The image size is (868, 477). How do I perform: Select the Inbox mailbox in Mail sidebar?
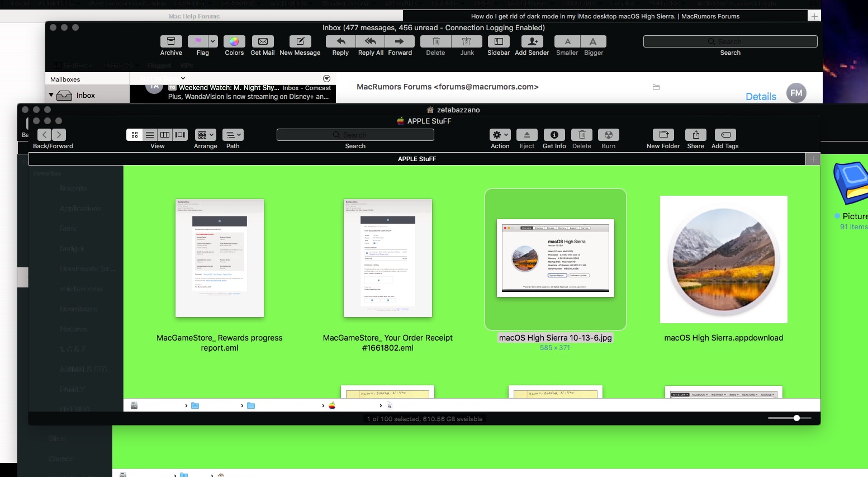click(86, 96)
